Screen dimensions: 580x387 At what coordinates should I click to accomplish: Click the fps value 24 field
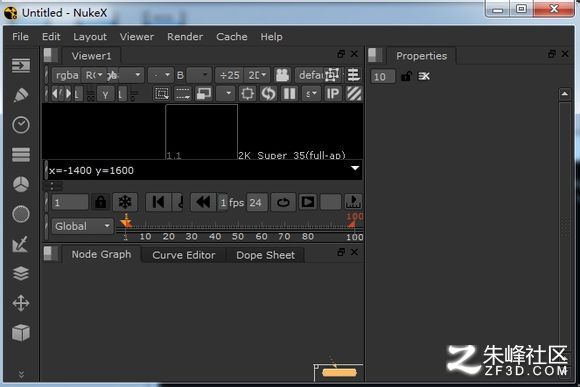[256, 203]
